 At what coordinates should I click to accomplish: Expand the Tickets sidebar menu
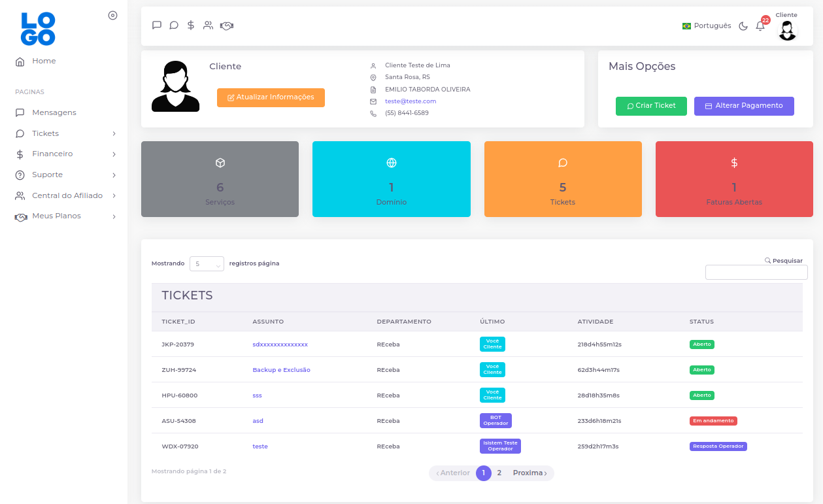[65, 133]
